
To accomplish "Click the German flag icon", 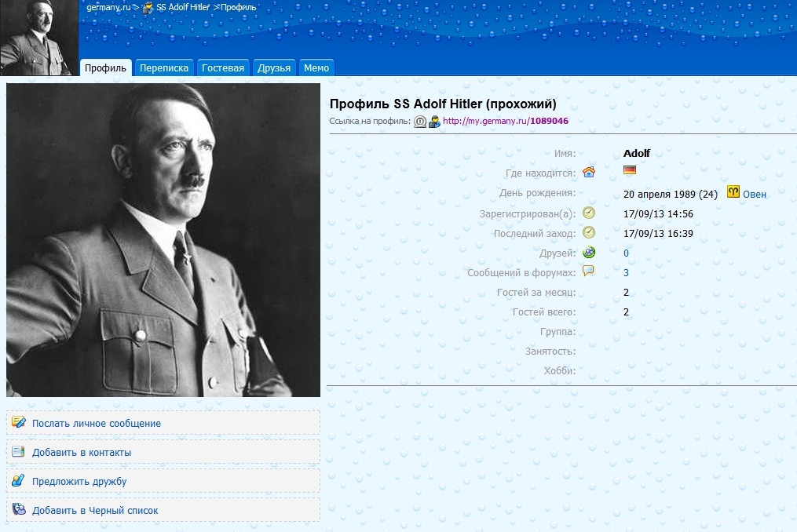I will (x=629, y=170).
